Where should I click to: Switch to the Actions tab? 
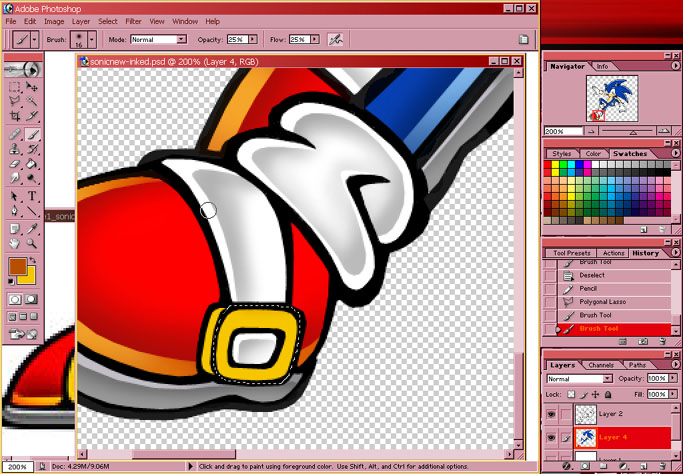click(x=613, y=253)
